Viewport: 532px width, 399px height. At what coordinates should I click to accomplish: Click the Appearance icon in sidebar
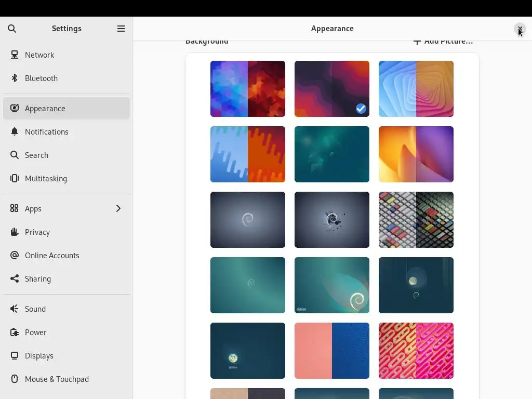click(x=14, y=108)
